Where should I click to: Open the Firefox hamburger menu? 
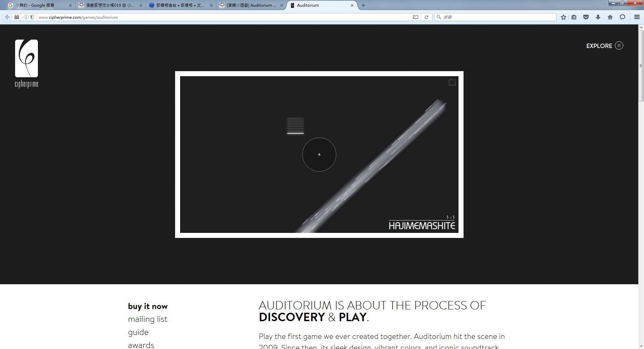tap(637, 17)
